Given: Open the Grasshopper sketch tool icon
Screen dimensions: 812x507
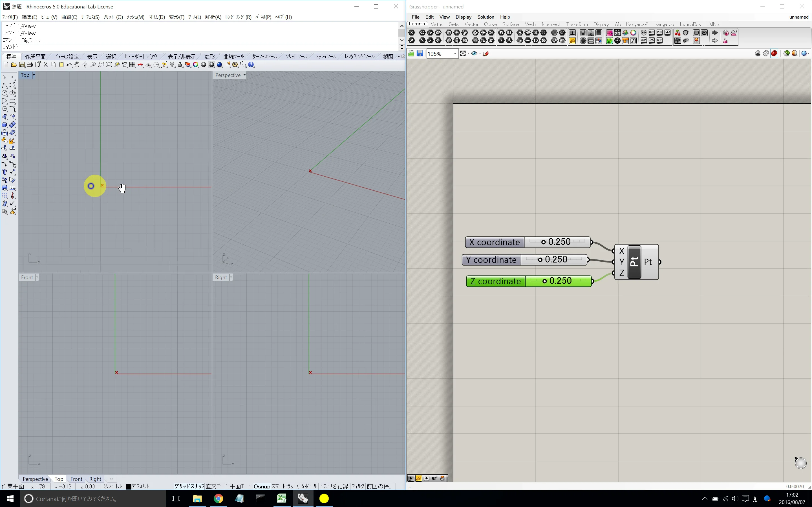Looking at the screenshot, I should (486, 53).
